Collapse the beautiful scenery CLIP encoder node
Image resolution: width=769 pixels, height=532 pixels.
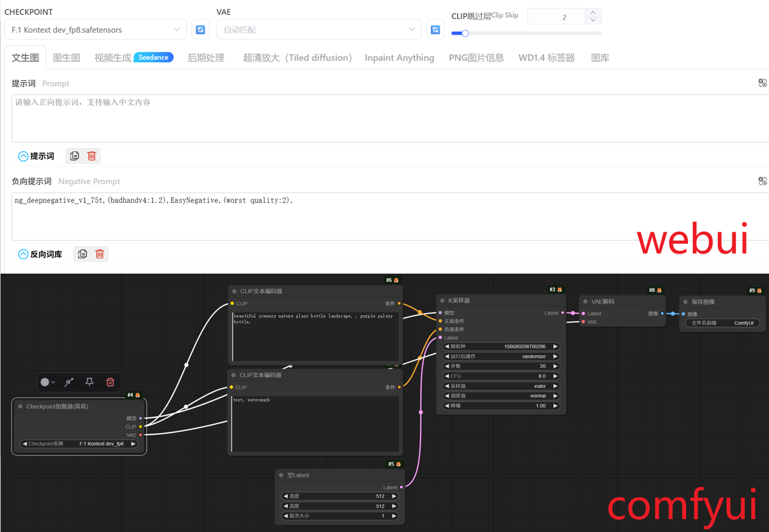tap(234, 291)
